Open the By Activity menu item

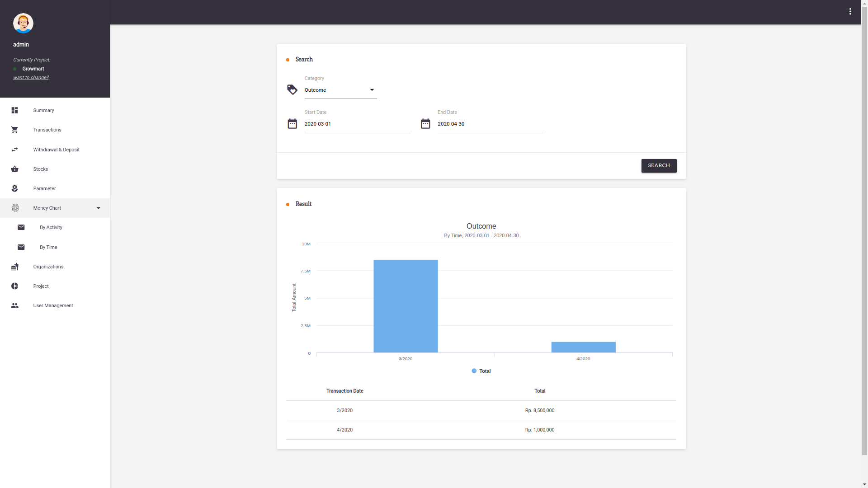pyautogui.click(x=51, y=227)
